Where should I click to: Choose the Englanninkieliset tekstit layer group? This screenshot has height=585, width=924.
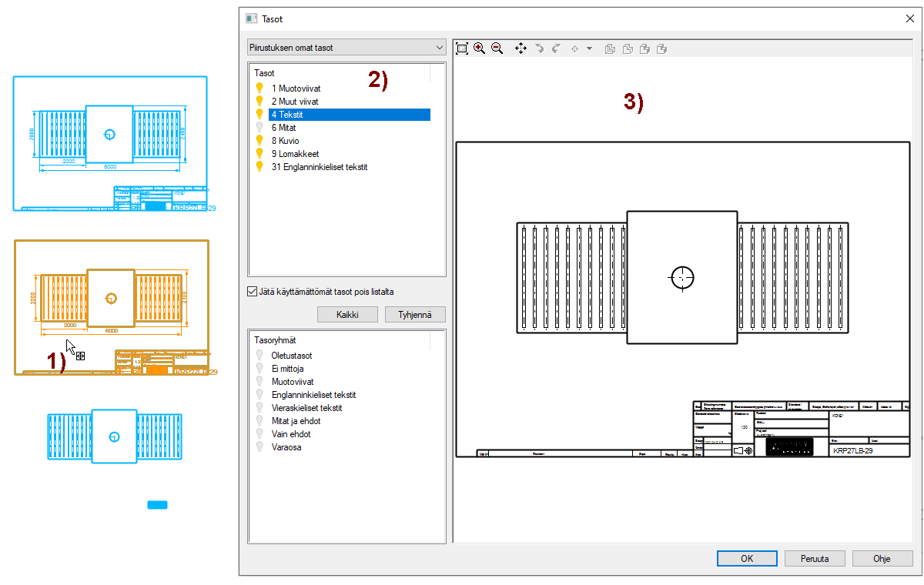tap(313, 395)
